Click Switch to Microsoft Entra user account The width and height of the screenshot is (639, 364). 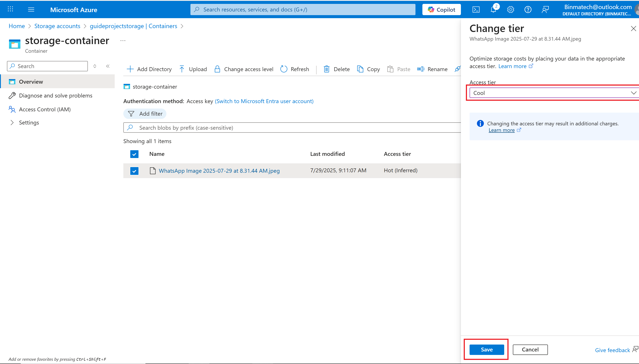tap(264, 101)
